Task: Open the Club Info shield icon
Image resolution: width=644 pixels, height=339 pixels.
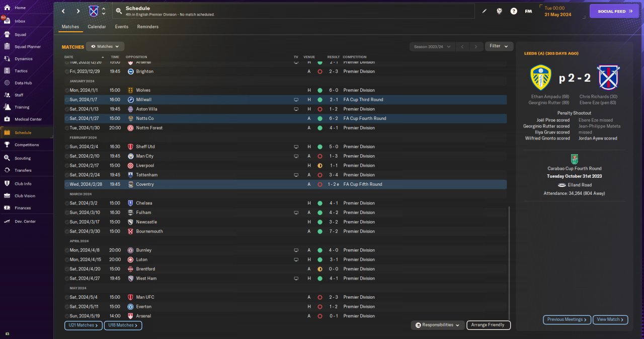Action: (7, 183)
